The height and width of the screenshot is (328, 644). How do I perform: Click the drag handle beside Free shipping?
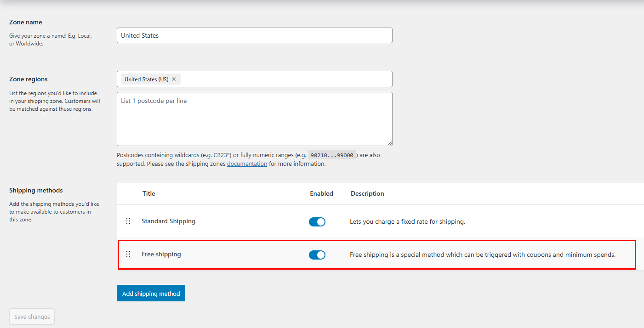pos(128,254)
